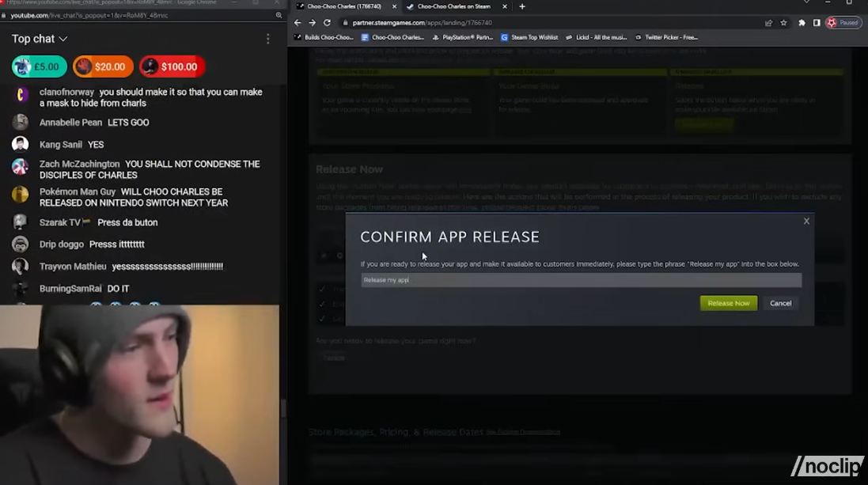Switch to the Choo-Choo Charles on Steam tab
Screen dimensions: 868x485
point(454,6)
